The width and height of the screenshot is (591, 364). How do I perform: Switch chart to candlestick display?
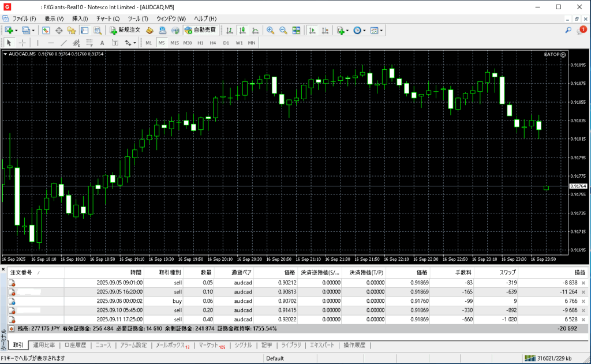tap(242, 30)
